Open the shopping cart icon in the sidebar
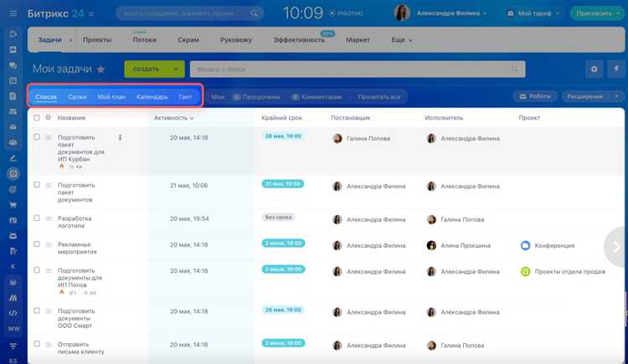 13,205
